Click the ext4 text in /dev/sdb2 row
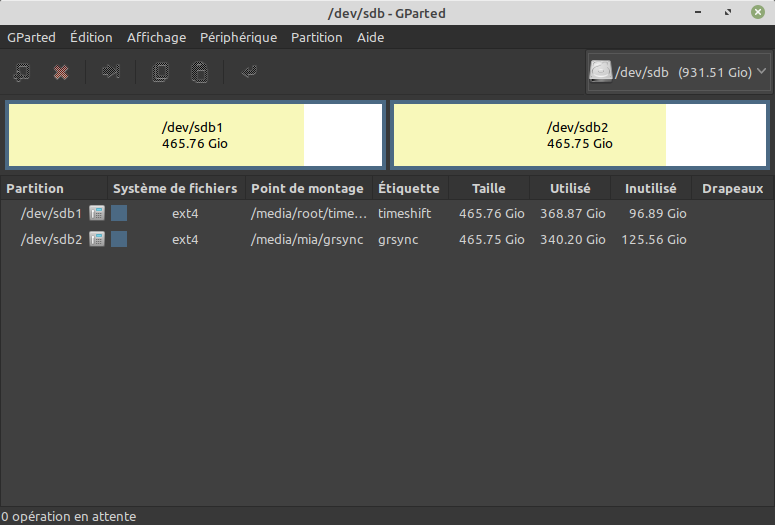Viewport: 775px width, 525px height. point(185,240)
